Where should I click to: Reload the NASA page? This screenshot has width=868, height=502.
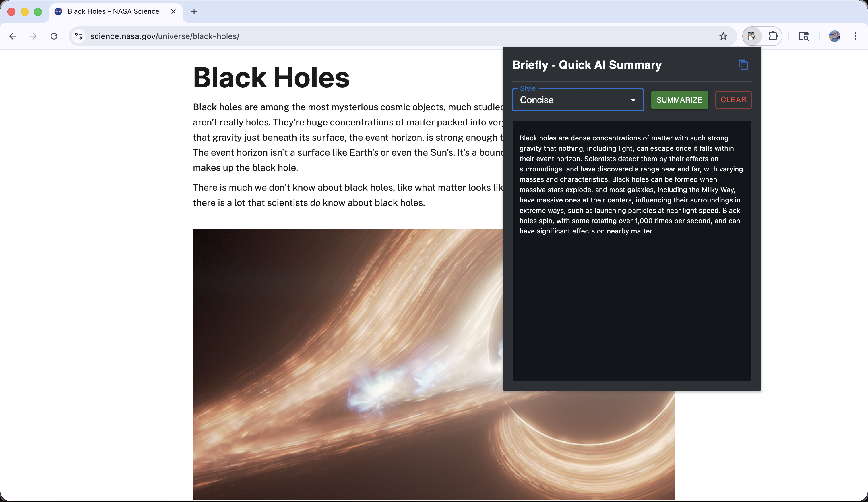tap(54, 36)
